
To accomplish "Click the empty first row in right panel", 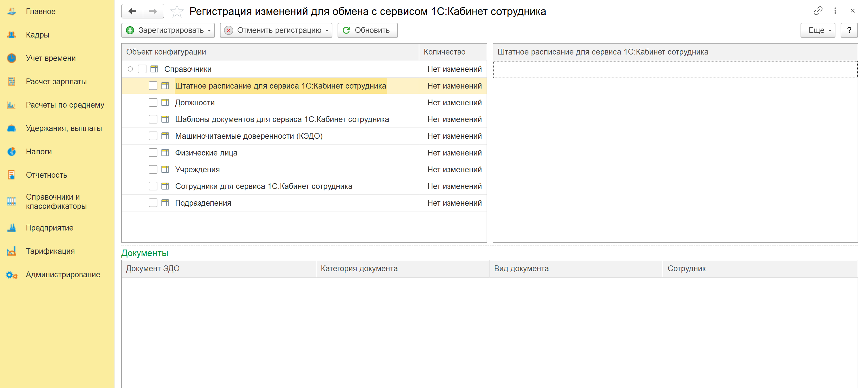I will click(x=675, y=70).
